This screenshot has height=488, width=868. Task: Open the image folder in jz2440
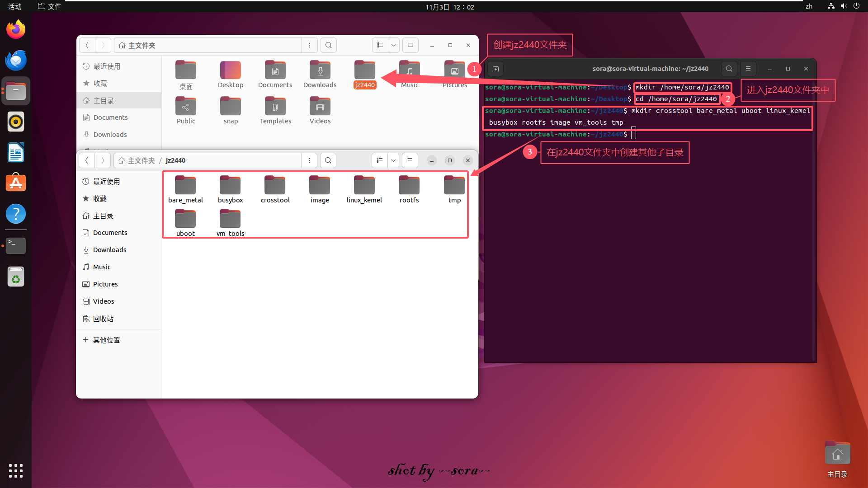pos(320,190)
